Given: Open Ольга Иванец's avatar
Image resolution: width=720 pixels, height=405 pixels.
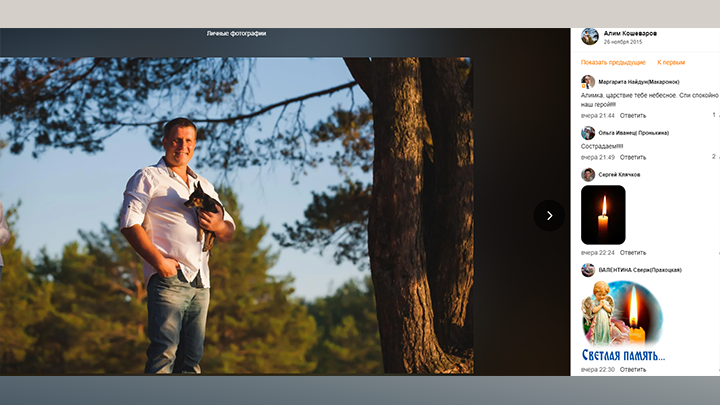Looking at the screenshot, I should coord(588,133).
